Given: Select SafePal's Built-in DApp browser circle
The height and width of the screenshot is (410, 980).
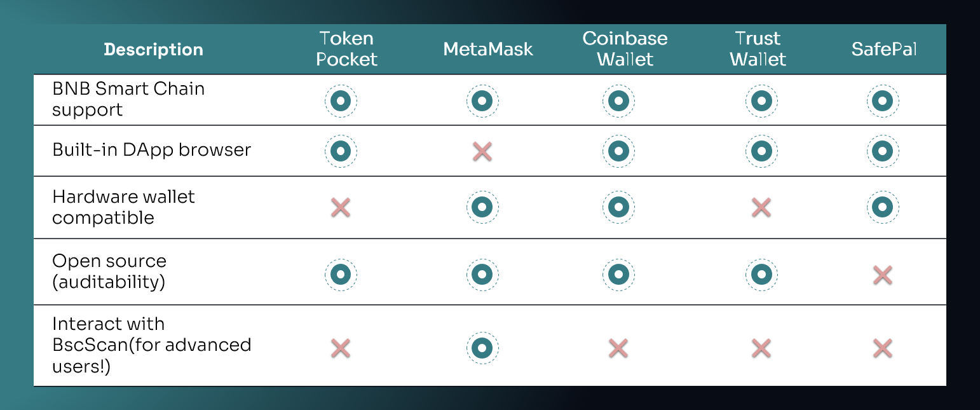Looking at the screenshot, I should click(882, 151).
